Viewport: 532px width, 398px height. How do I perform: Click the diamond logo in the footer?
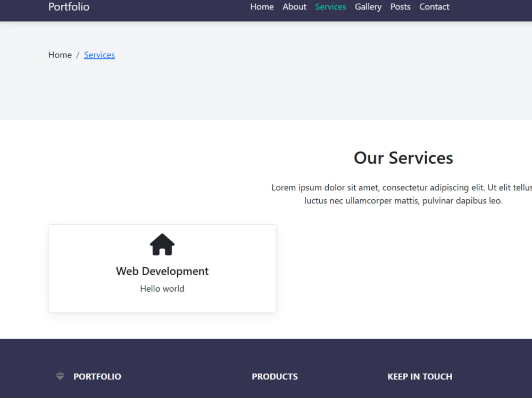pos(60,376)
